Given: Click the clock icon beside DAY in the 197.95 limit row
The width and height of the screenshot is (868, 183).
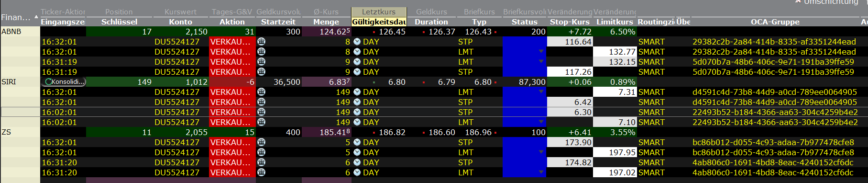Looking at the screenshot, I should pos(357,152).
